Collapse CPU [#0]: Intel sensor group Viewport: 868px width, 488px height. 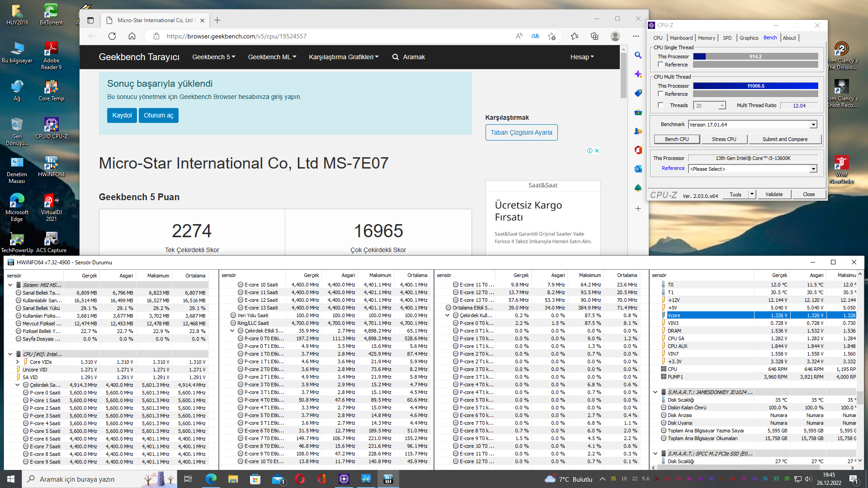[x=10, y=354]
